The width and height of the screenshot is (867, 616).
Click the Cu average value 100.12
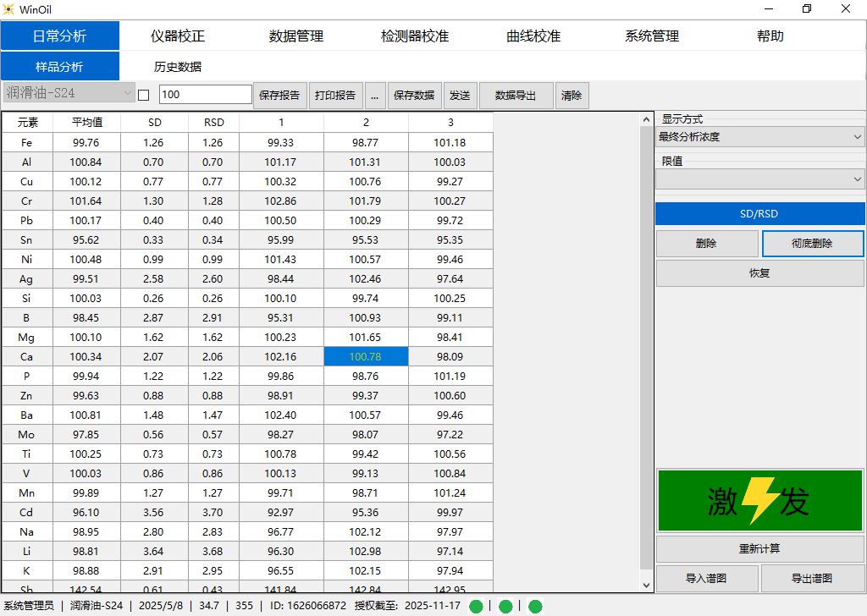[86, 181]
